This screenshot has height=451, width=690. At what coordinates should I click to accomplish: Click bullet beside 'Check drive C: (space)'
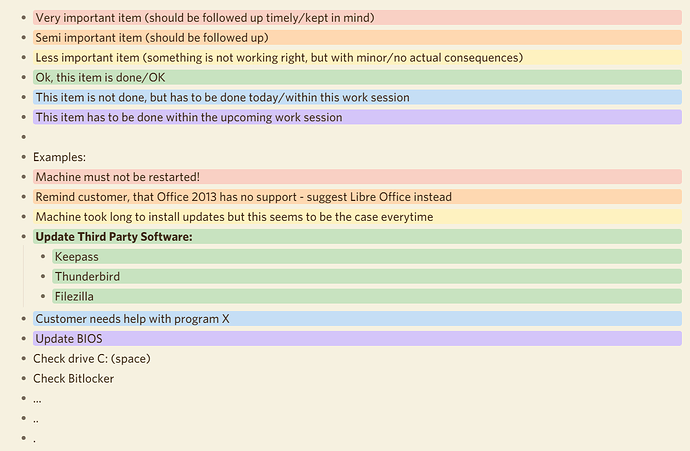click(x=24, y=358)
